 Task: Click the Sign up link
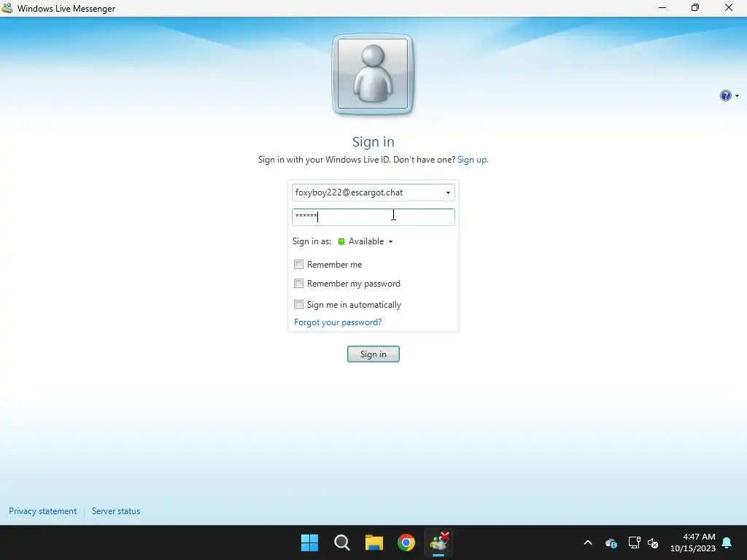pyautogui.click(x=473, y=160)
